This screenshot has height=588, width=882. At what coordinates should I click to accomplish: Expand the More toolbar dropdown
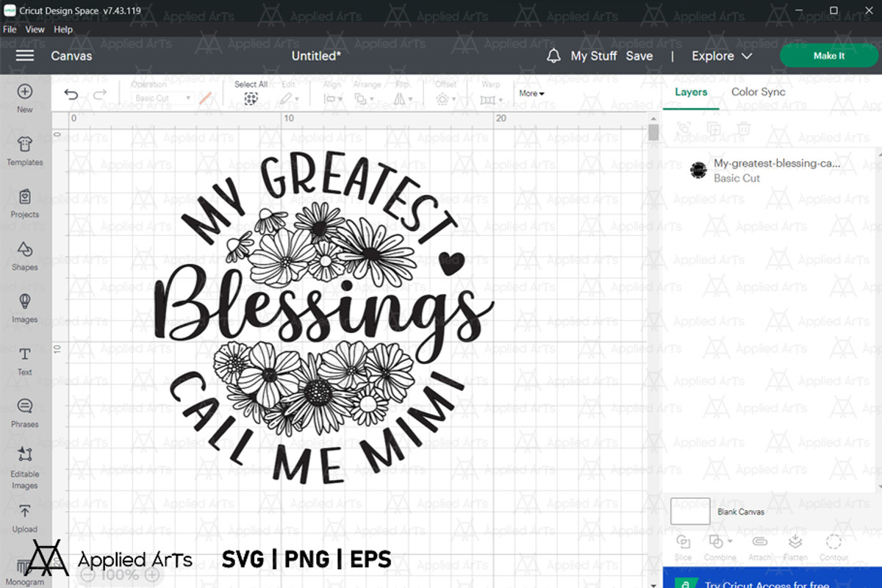[531, 93]
